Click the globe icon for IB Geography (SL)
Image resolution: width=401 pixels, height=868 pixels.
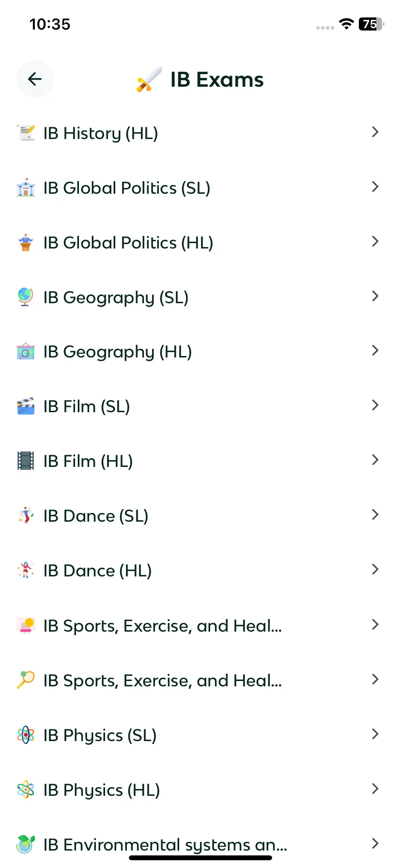pyautogui.click(x=26, y=297)
